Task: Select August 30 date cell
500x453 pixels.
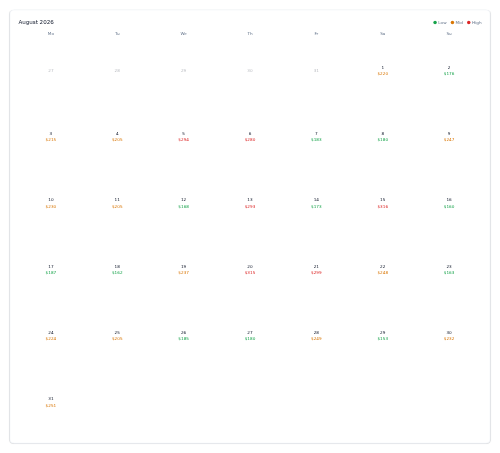Action: coord(449,335)
